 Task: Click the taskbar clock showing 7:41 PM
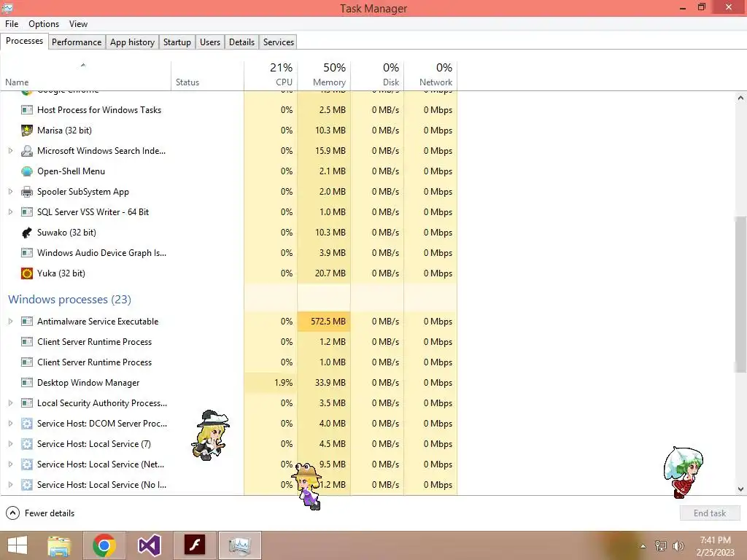[x=715, y=546]
